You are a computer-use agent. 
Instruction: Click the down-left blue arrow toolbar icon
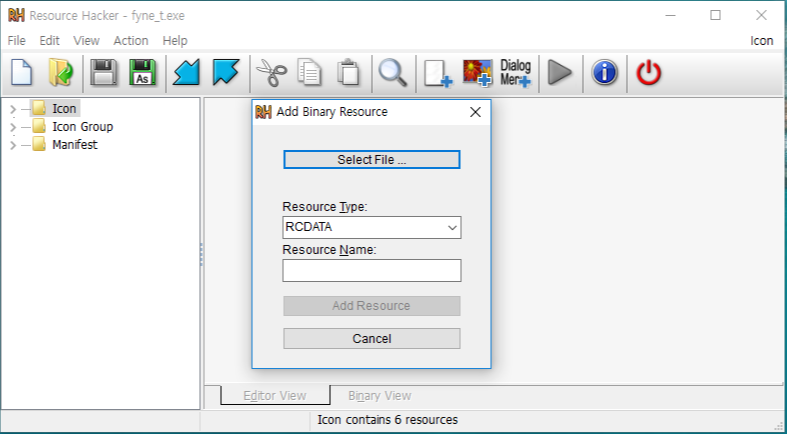coord(186,73)
